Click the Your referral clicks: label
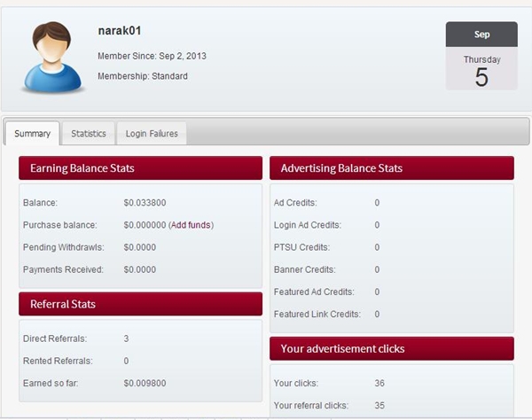The width and height of the screenshot is (532, 420). [311, 406]
